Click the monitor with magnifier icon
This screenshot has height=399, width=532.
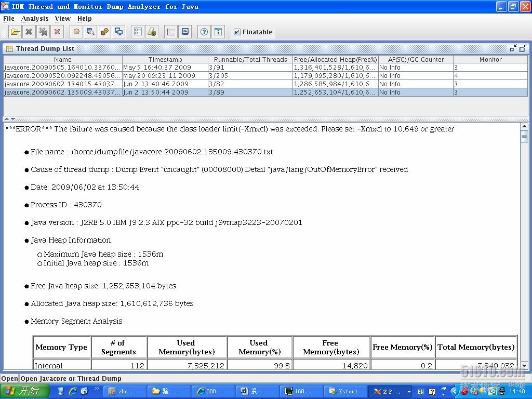click(90, 32)
